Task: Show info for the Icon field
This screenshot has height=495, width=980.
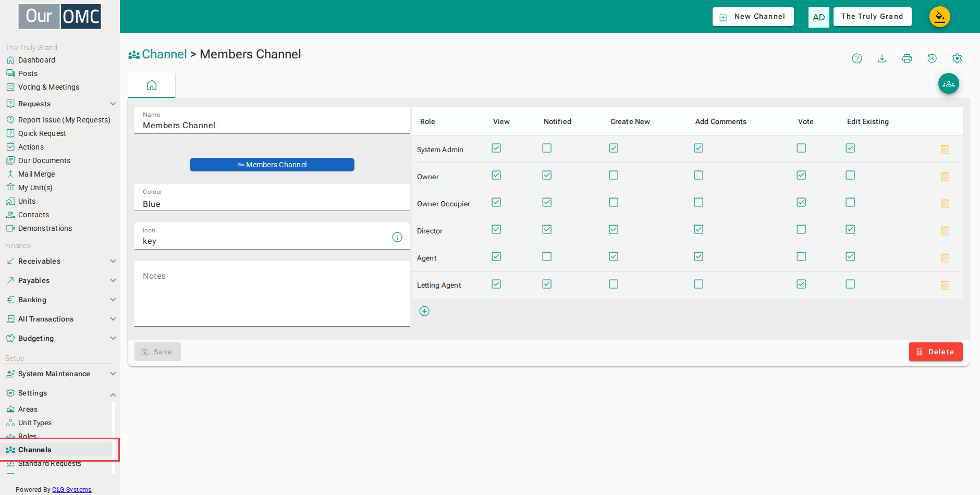Action: [x=397, y=237]
